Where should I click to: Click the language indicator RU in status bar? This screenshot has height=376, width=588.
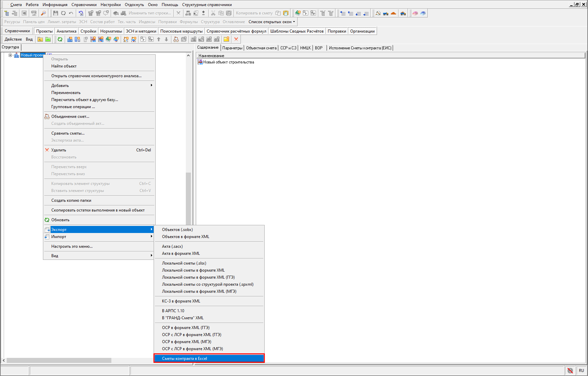581,371
